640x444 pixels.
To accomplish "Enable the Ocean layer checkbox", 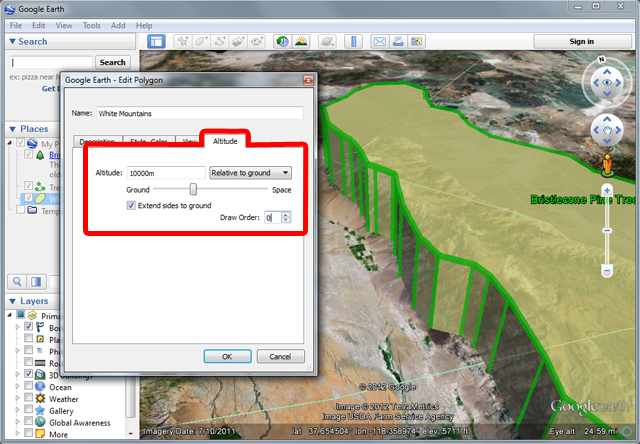I will (x=28, y=387).
